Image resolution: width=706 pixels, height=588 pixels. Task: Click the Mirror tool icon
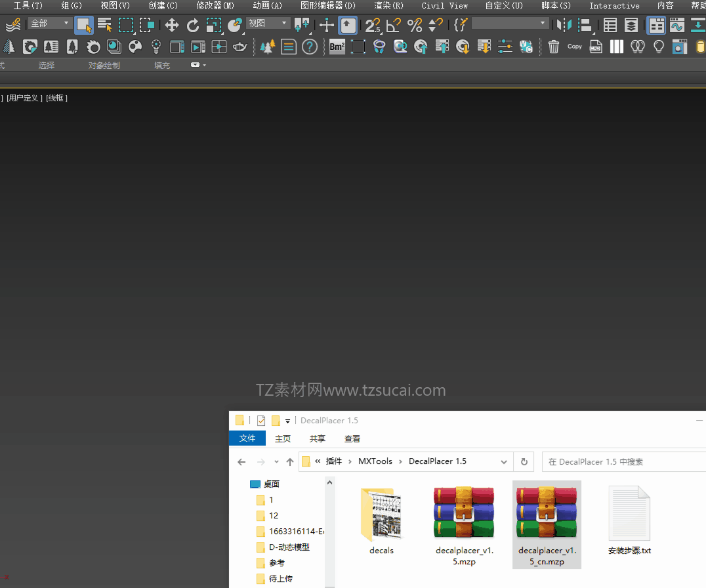[x=563, y=26]
